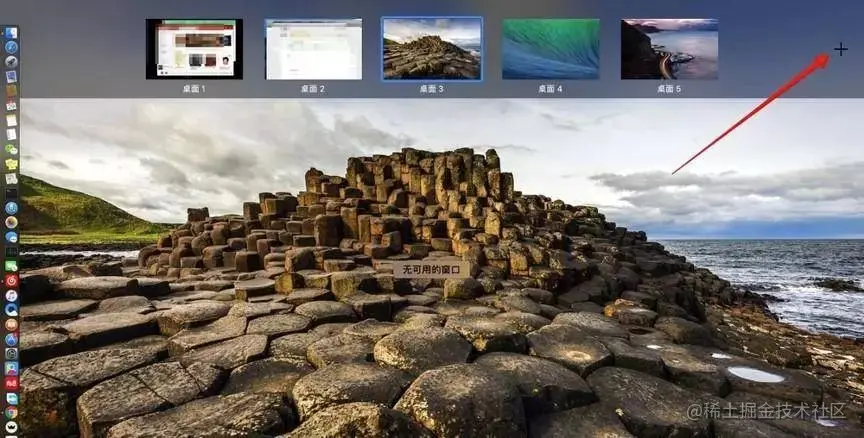Image resolution: width=864 pixels, height=438 pixels.
Task: Switch to 桌面 4 wave wallpaper thumbnail
Action: tap(550, 49)
